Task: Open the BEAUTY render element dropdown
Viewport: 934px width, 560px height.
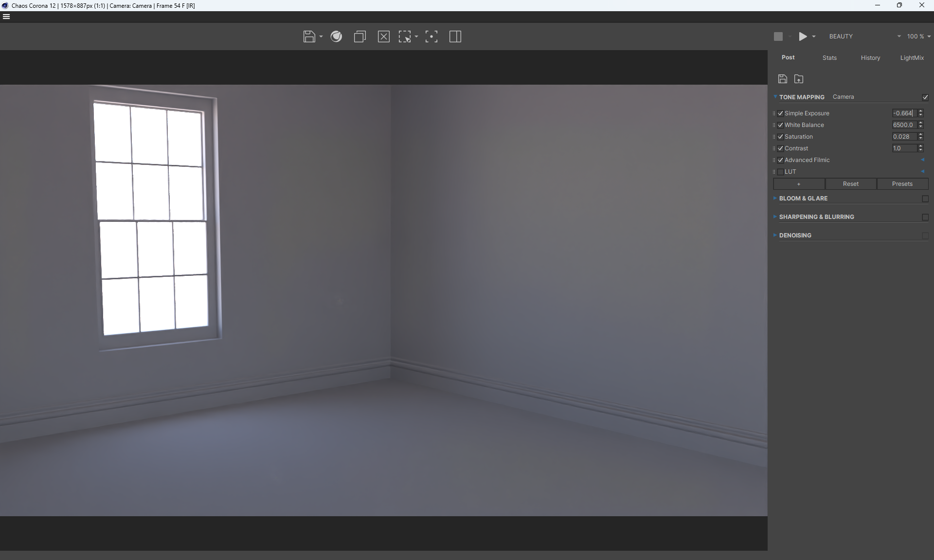Action: pos(864,36)
